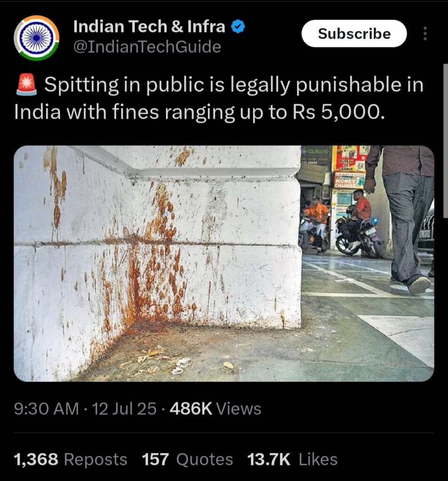
Task: Open the stained wall photo attachment
Action: (x=224, y=264)
